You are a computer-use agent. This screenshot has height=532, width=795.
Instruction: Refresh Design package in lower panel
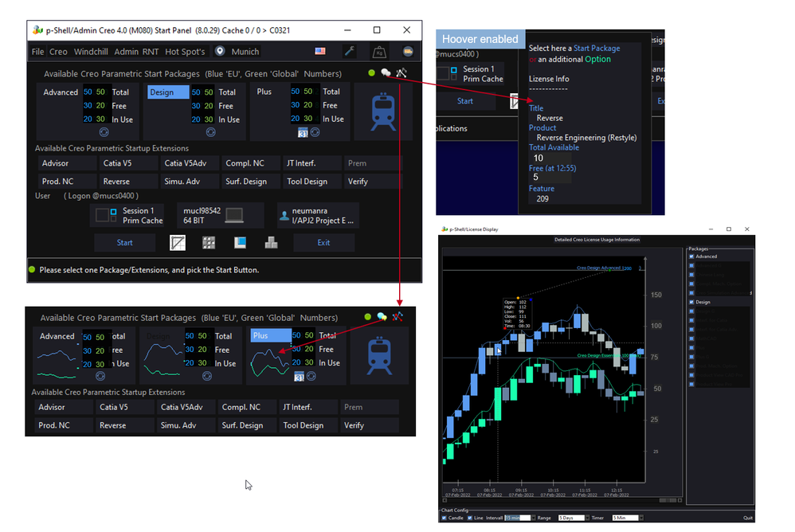(207, 376)
